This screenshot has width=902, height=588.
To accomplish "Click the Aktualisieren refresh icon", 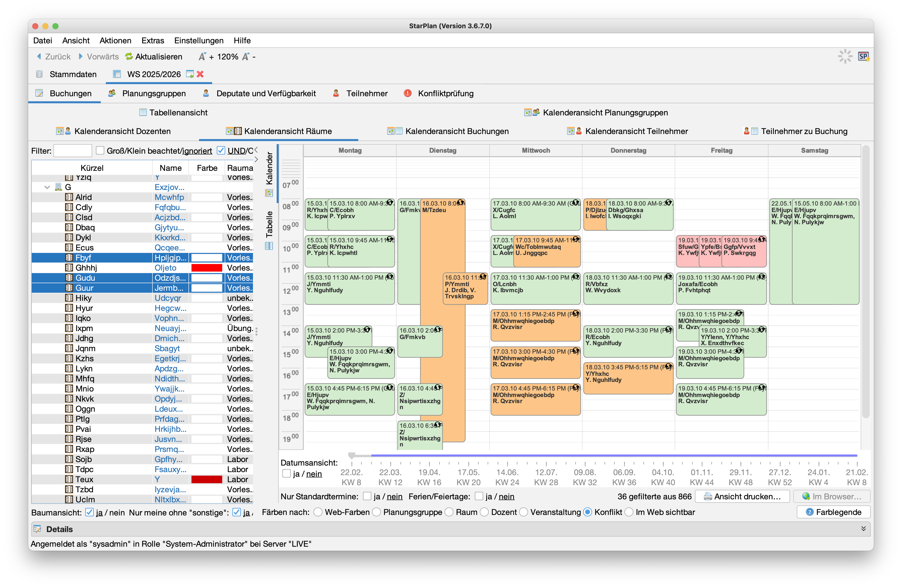I will pos(129,56).
